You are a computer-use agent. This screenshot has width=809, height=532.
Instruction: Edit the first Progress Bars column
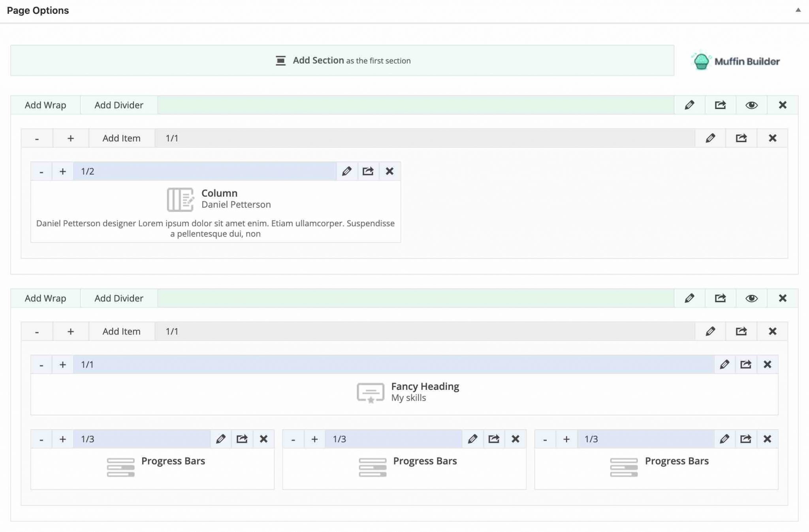click(221, 438)
